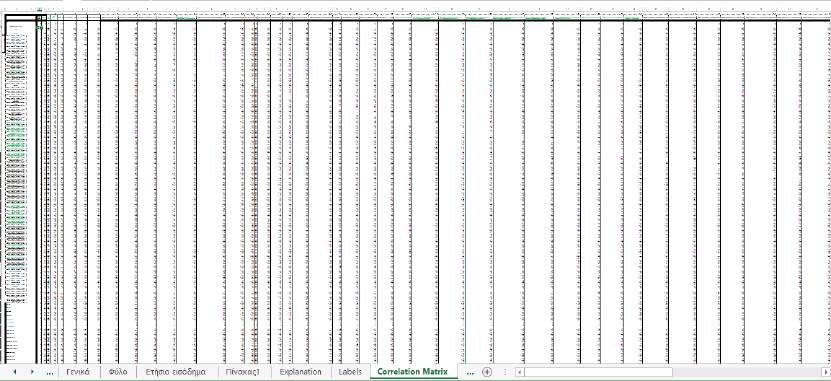Open the Labels sheet tab

pyautogui.click(x=350, y=372)
